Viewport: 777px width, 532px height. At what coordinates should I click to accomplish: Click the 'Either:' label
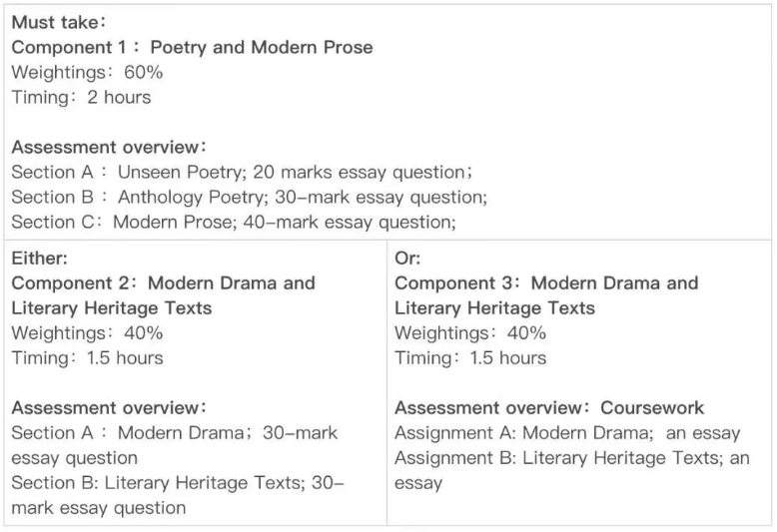[x=39, y=259]
